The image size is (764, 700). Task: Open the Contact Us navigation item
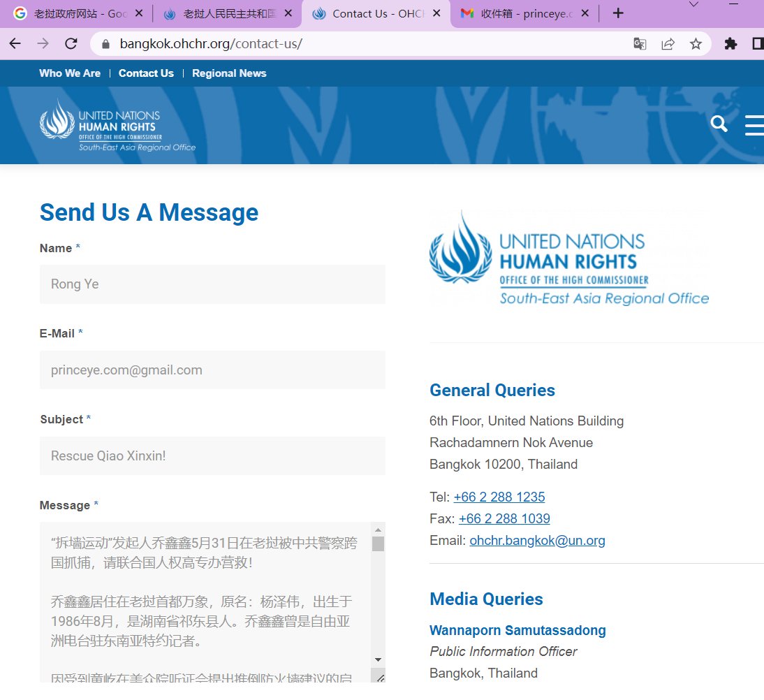coord(146,73)
